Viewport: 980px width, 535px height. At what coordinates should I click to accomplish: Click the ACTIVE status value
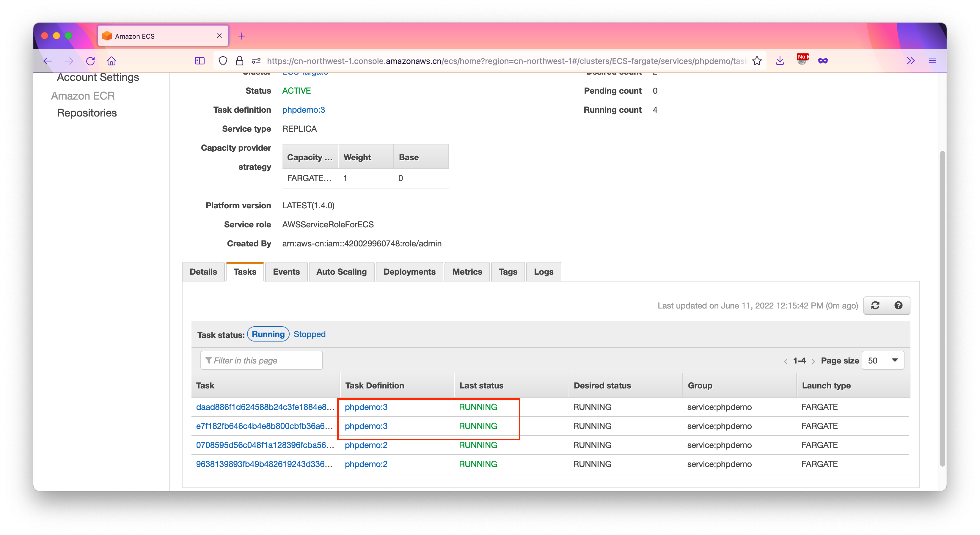(296, 91)
